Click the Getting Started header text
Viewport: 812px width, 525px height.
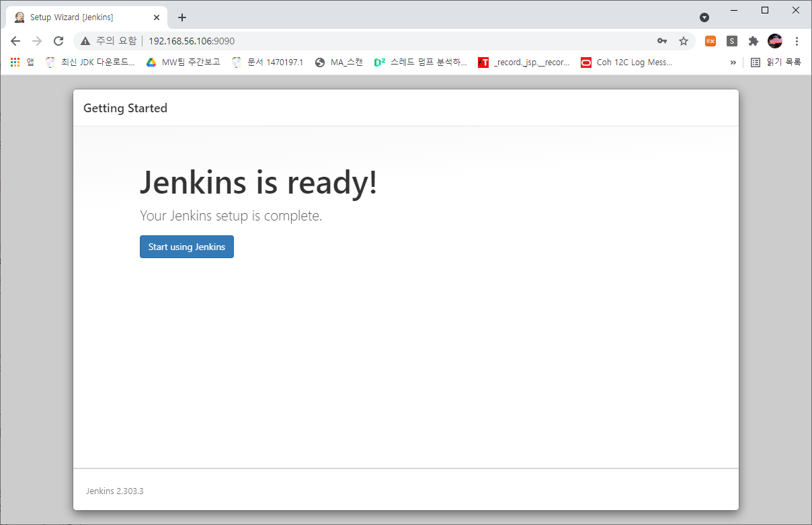(x=125, y=108)
